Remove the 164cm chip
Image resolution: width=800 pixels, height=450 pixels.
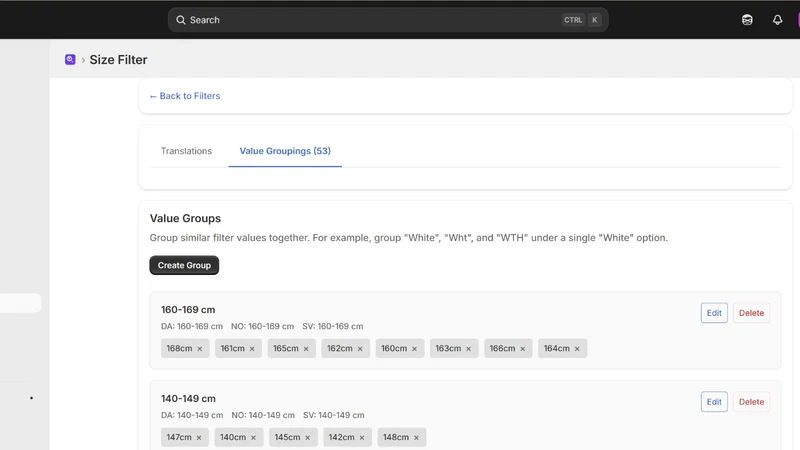tap(577, 349)
